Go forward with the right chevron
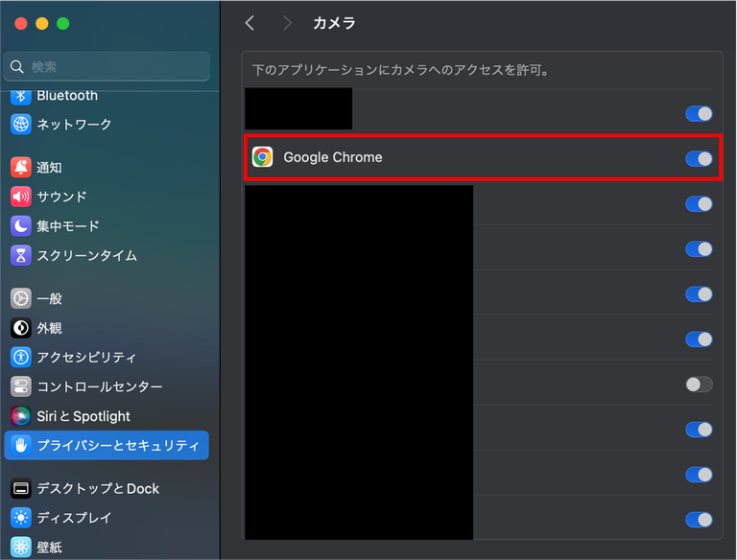Viewport: 737px width, 560px height. pos(287,23)
